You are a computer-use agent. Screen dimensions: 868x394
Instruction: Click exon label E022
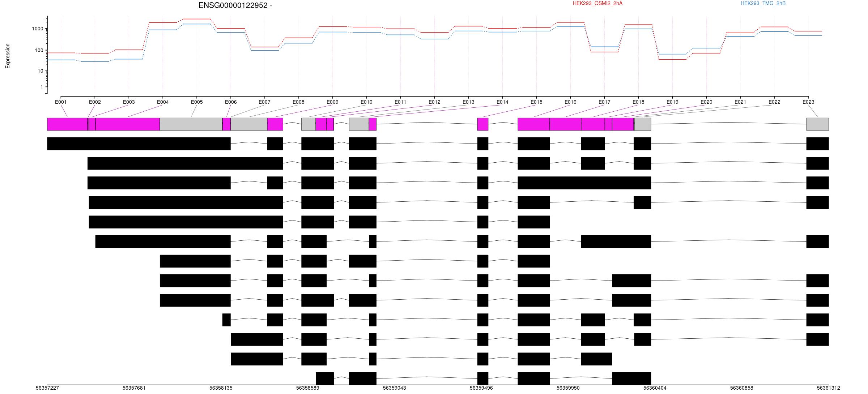[x=774, y=102]
